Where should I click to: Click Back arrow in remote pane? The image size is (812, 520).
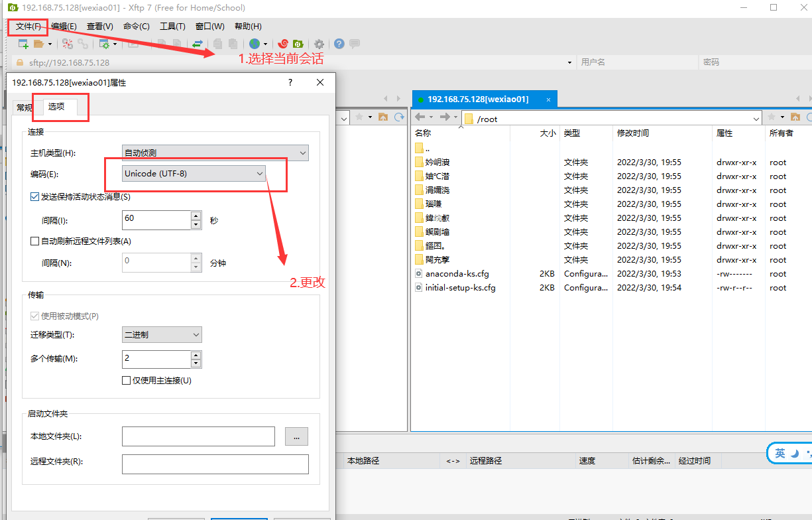420,117
